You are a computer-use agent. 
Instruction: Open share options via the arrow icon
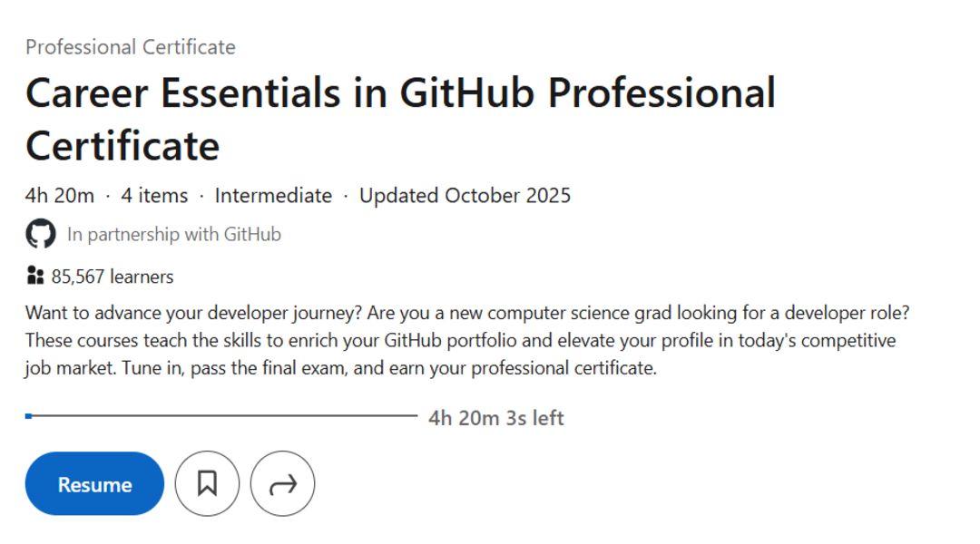pyautogui.click(x=283, y=484)
